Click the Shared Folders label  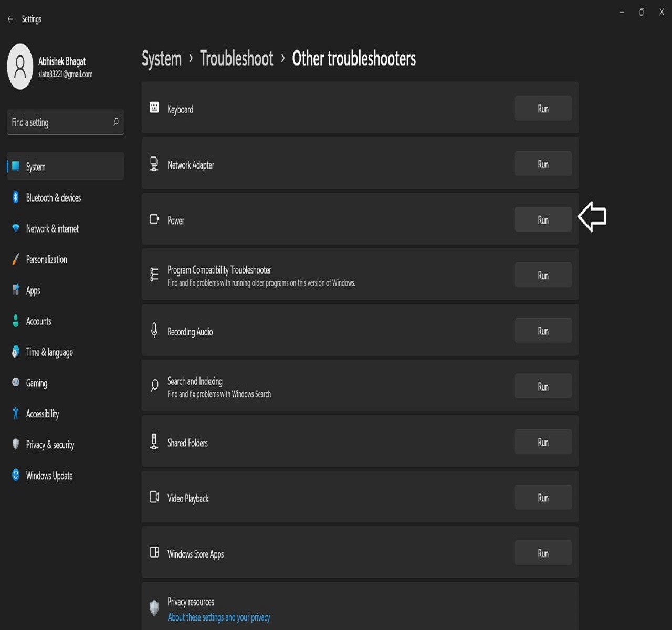187,443
